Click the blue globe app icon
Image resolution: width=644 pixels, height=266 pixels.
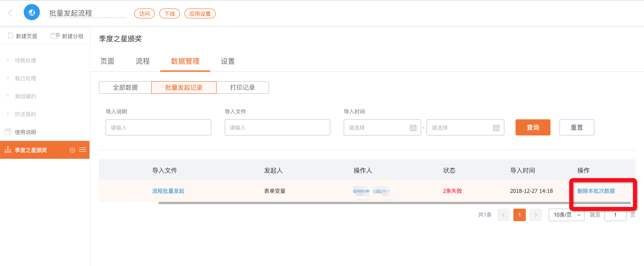(32, 13)
